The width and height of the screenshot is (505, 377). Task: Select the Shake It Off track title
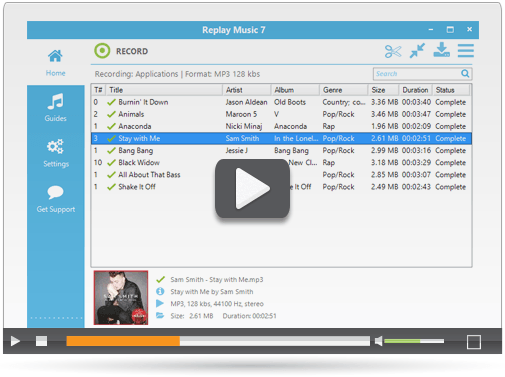(x=137, y=187)
